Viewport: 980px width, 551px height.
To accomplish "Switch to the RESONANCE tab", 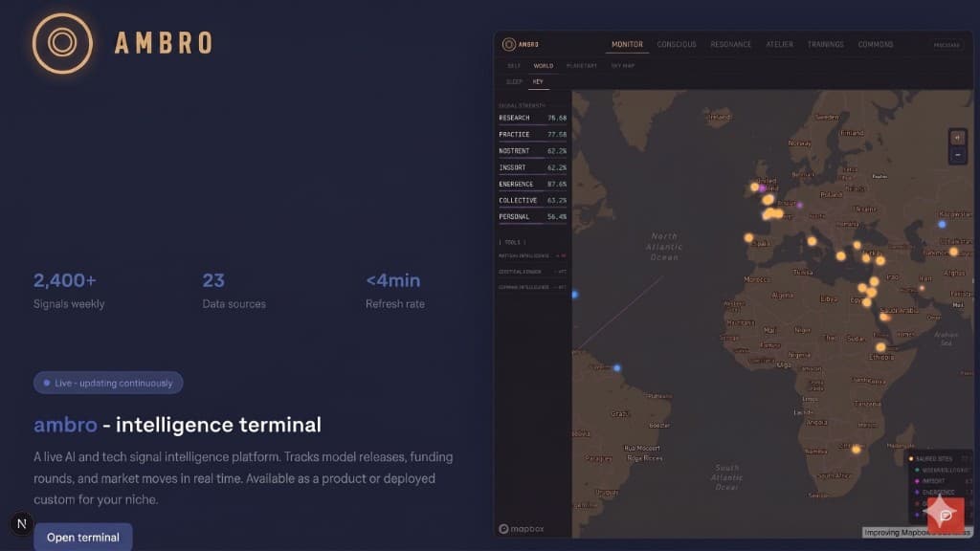I will pos(730,44).
